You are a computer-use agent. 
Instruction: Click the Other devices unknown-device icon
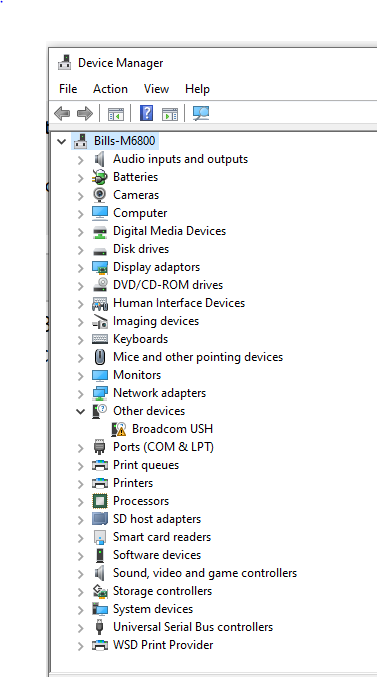coord(100,411)
